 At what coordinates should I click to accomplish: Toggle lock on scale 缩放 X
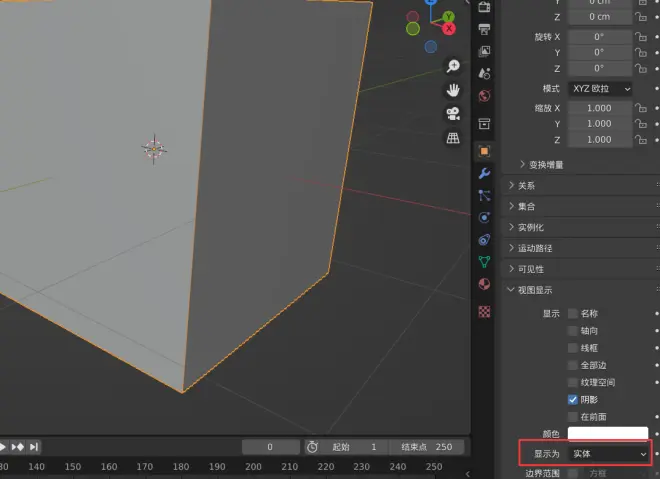641,108
